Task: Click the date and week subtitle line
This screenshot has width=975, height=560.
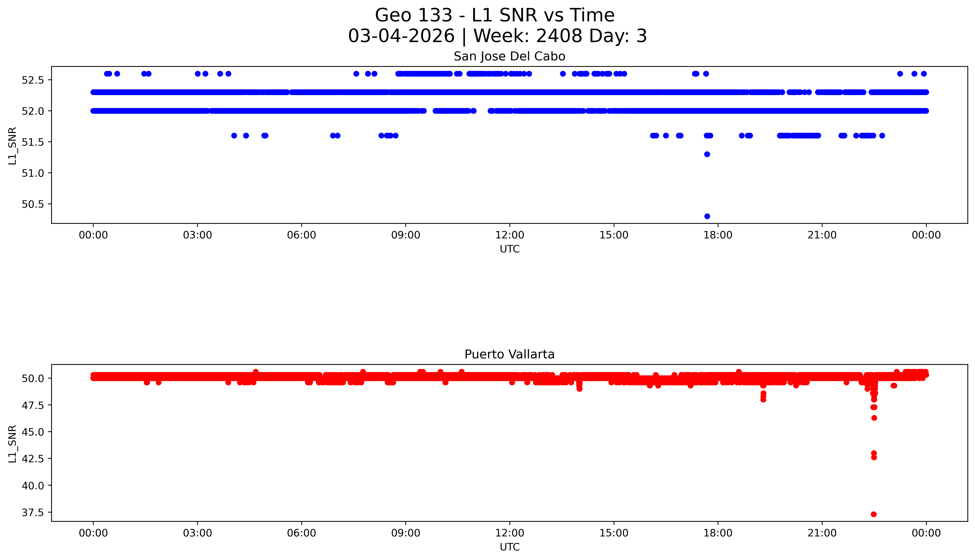Action: [497, 36]
